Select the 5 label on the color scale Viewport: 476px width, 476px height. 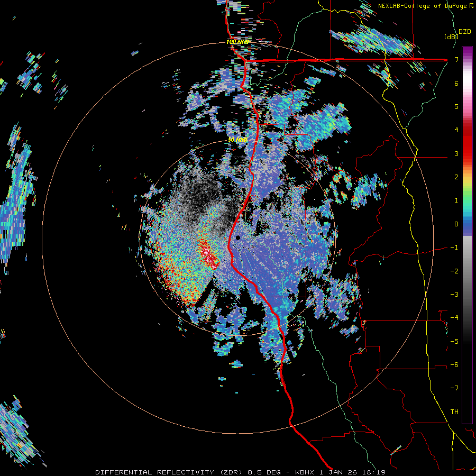click(456, 106)
